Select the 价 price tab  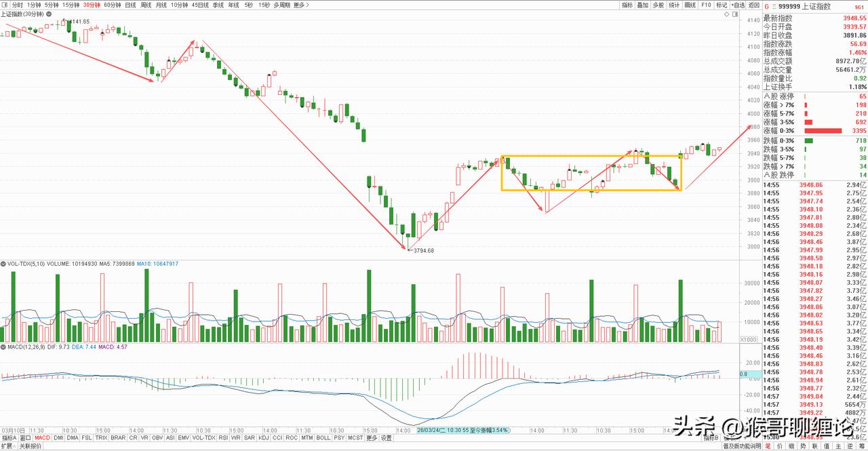pos(779,446)
